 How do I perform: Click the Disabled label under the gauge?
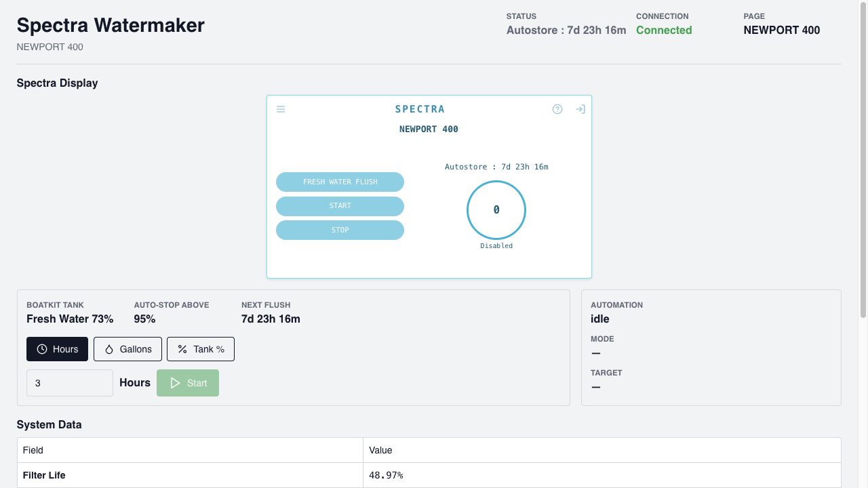[496, 246]
